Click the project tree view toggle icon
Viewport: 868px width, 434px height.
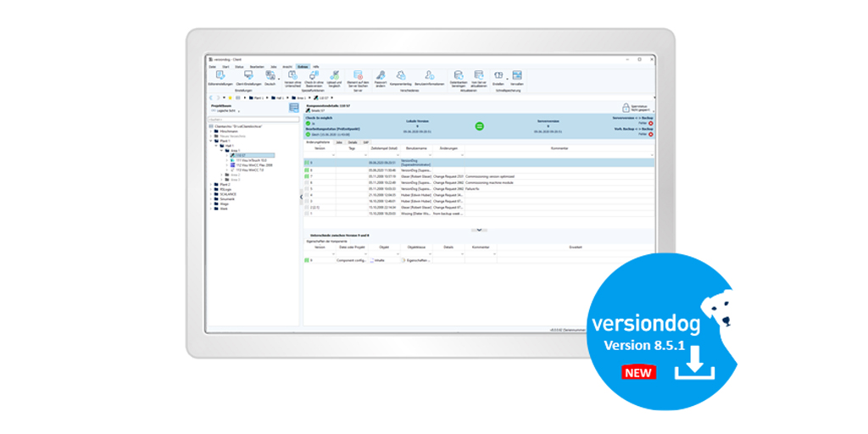(294, 108)
